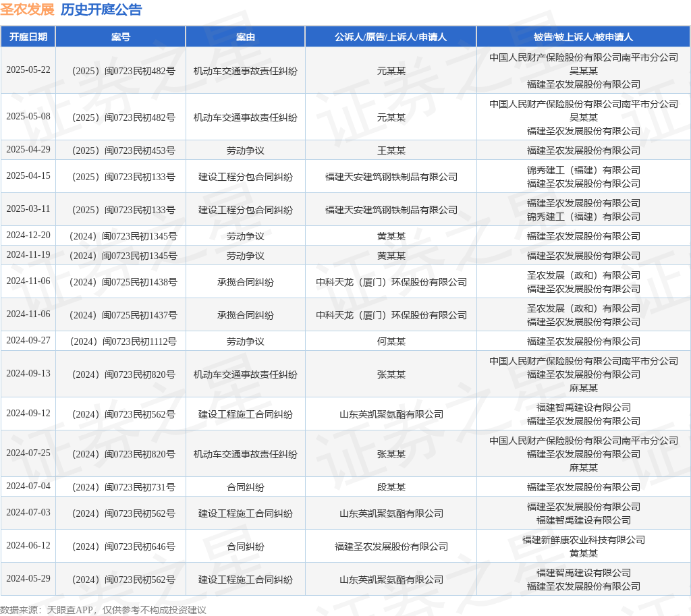Click 劳动争议 in the 2025-04-29 row
The image size is (691, 616).
click(x=246, y=150)
